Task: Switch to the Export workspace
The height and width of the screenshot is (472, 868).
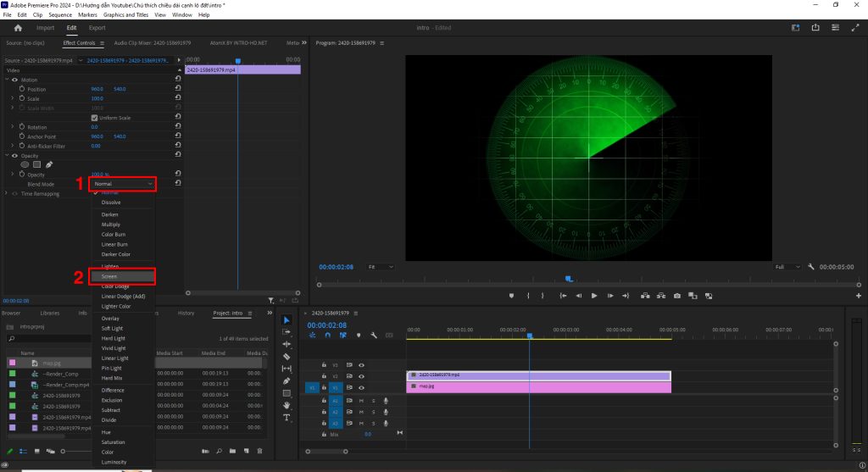Action: 97,28
